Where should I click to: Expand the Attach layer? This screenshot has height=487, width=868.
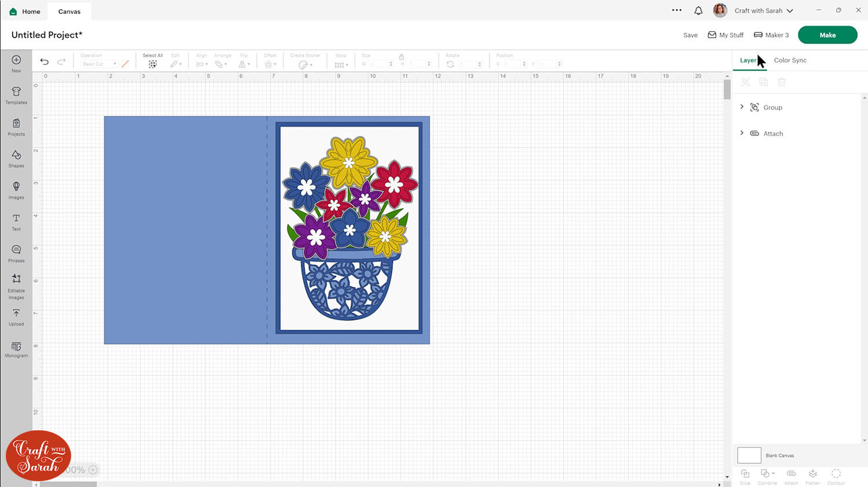[x=742, y=133]
